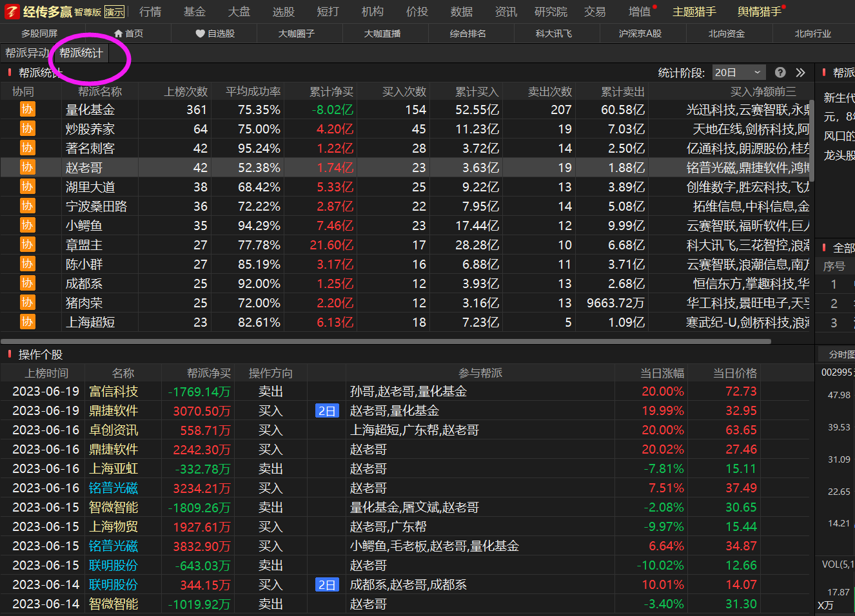Click the help question mark icon
The image size is (855, 616).
780,73
